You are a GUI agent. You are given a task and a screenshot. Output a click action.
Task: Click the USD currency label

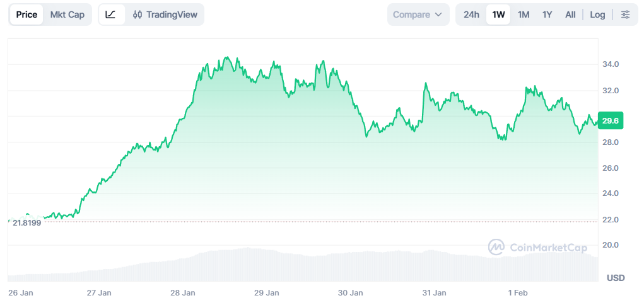click(x=615, y=278)
